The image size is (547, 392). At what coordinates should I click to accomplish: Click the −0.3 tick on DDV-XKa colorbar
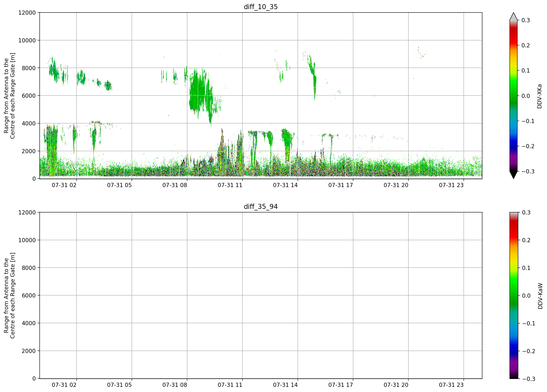point(528,172)
